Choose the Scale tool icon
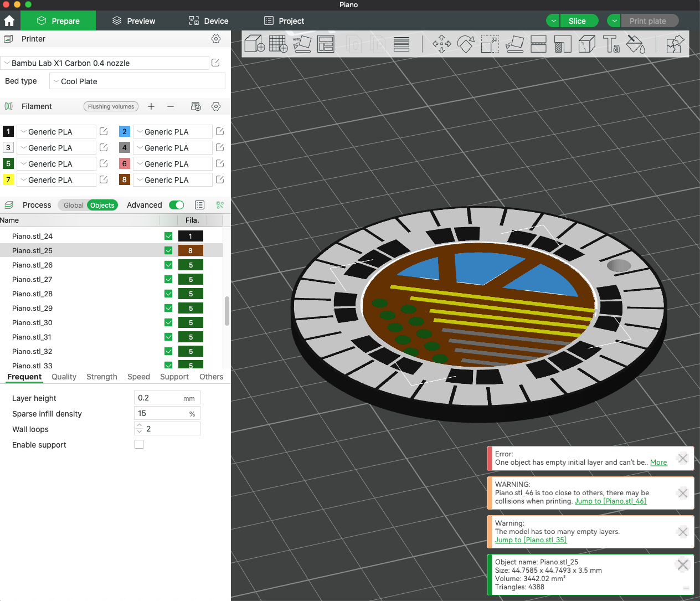 click(x=490, y=44)
